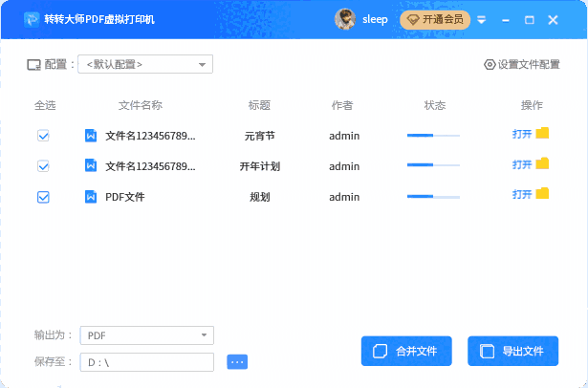The width and height of the screenshot is (588, 388).
Task: Open 设置文件配置 settings
Action: [522, 64]
